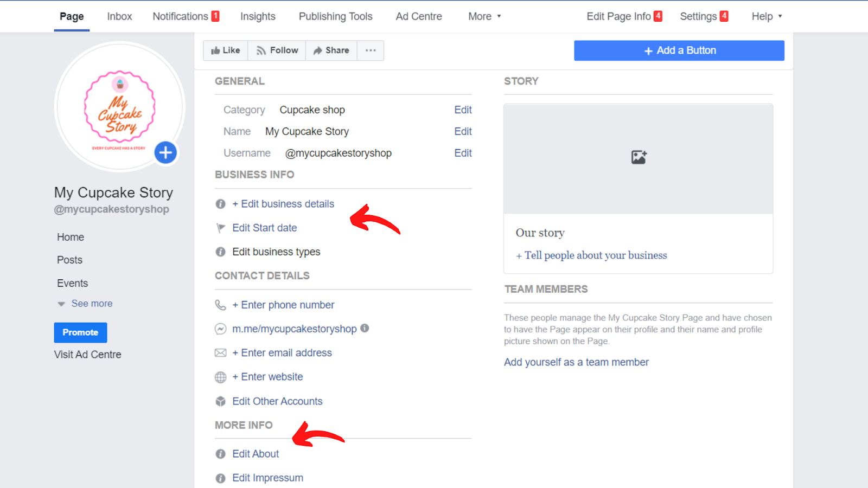
Task: Click the envelope icon beside email address
Action: tap(220, 353)
